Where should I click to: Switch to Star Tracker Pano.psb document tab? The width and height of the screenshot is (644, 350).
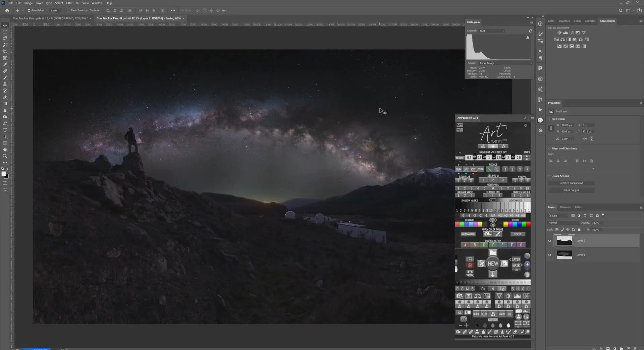[50, 18]
